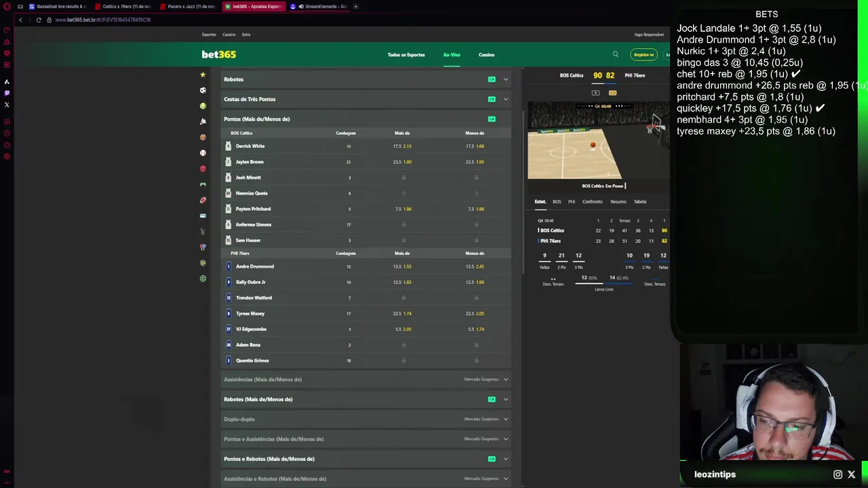Open Jogo Responsável link

(x=649, y=35)
